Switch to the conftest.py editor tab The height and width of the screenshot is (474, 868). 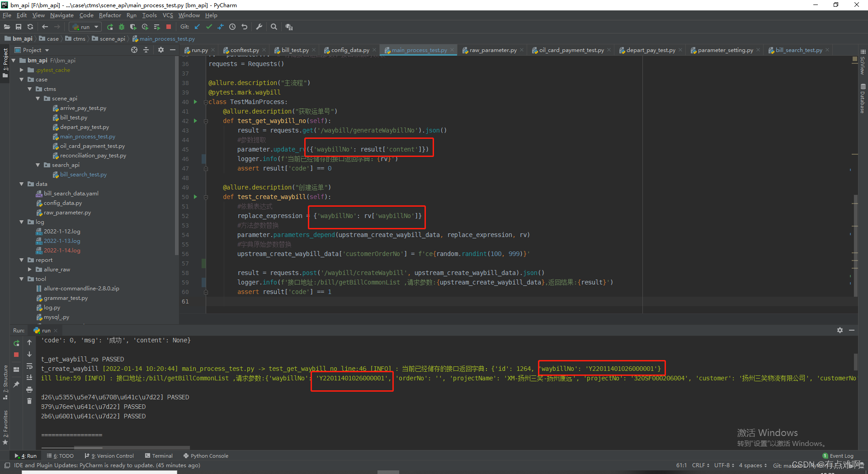point(244,50)
